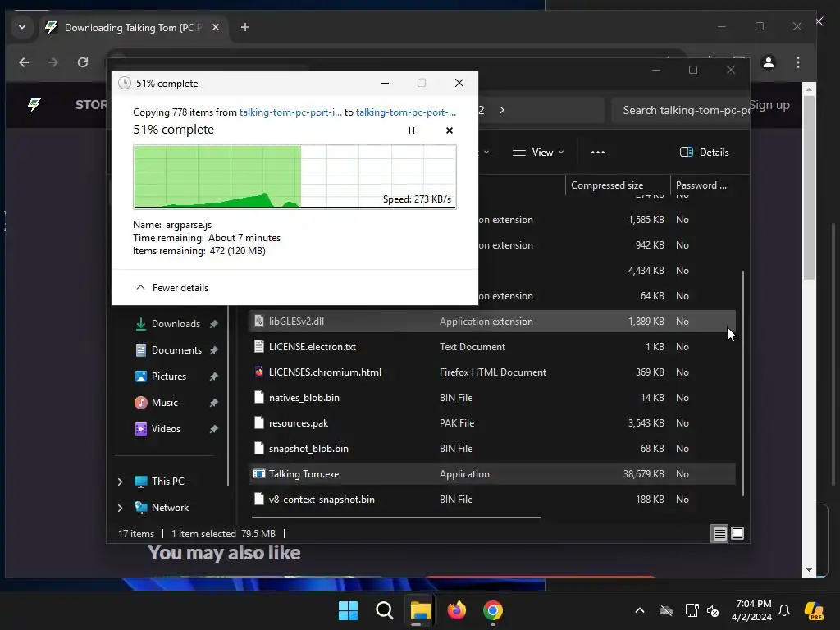
Task: Select the libGLESv2.dll file
Action: [492, 322]
